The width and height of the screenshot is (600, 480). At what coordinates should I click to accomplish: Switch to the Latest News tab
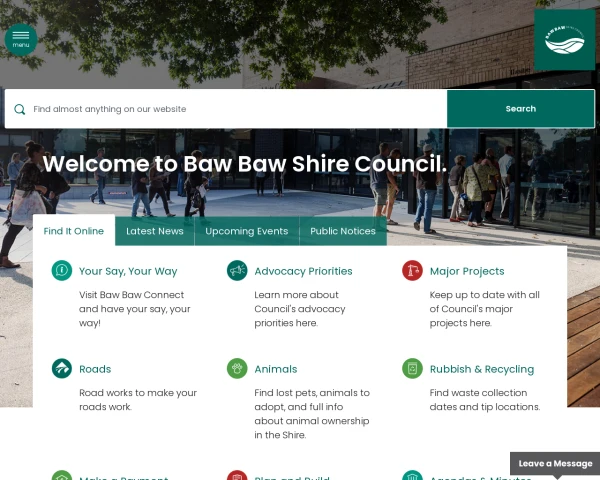pos(155,231)
